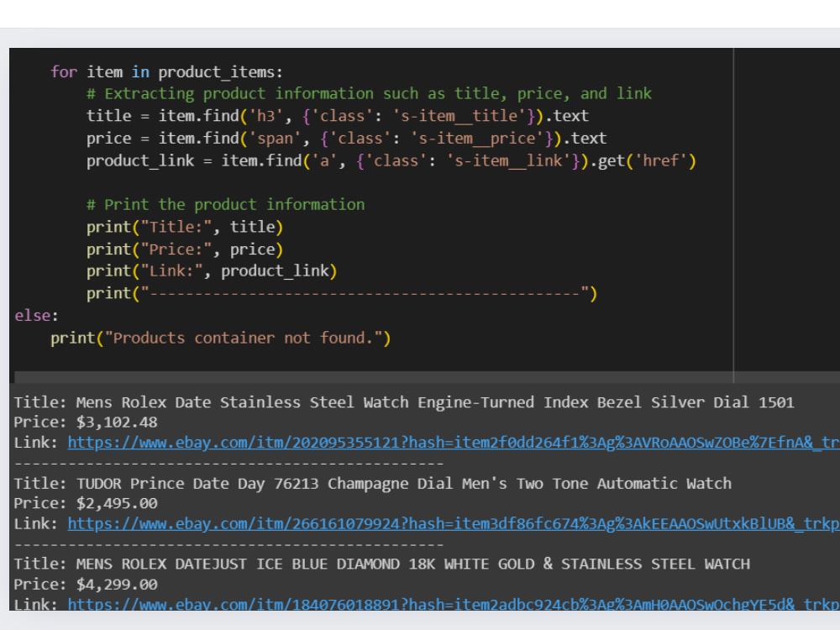Screen dimensions: 840x630
Task: Open the ebay.com/itm/202095355121 link
Action: pyautogui.click(x=454, y=443)
